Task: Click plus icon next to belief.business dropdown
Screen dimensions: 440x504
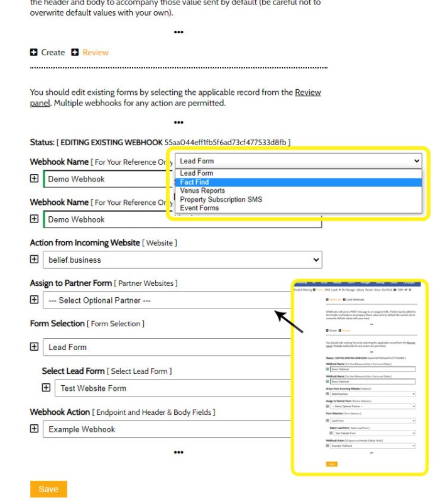Action: click(x=34, y=259)
